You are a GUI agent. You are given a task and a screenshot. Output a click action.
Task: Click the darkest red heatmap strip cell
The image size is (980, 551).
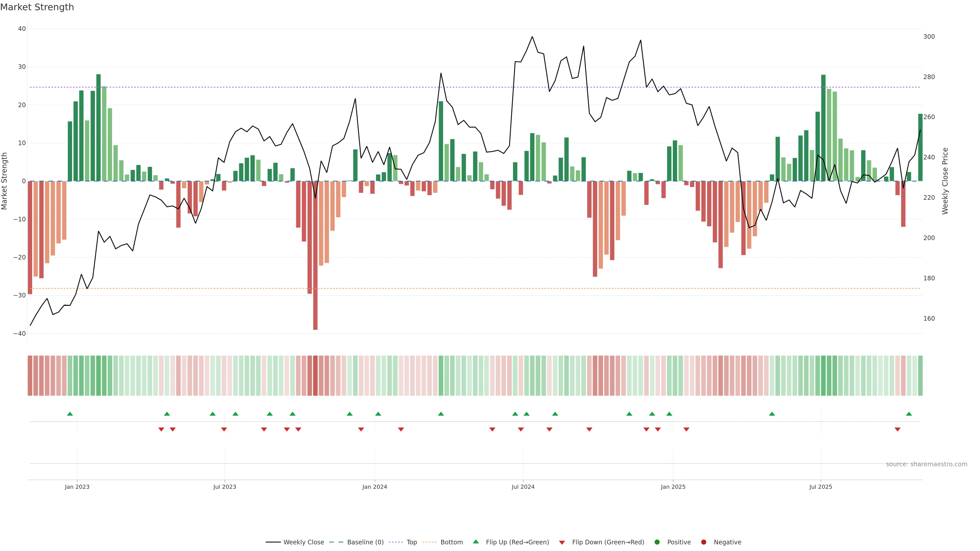point(315,376)
